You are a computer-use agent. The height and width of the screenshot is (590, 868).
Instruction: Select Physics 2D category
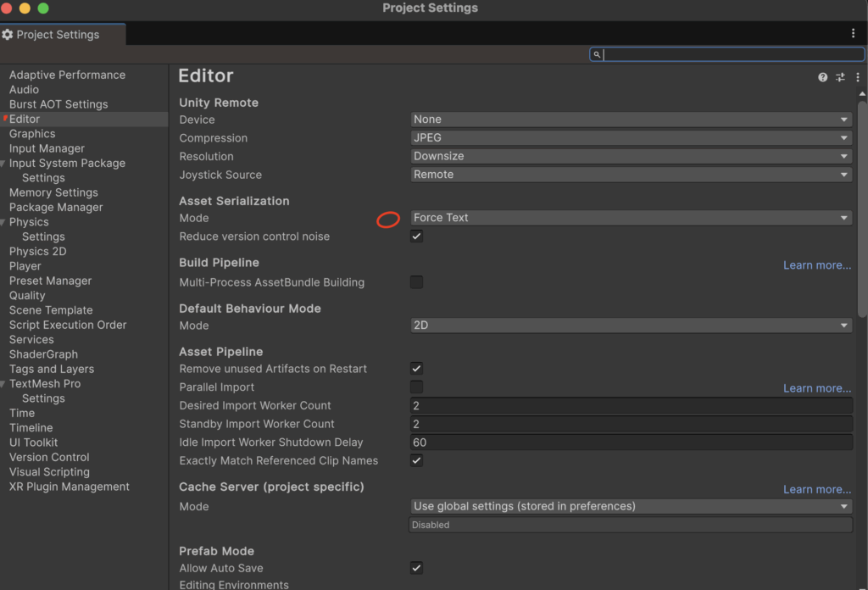tap(37, 251)
